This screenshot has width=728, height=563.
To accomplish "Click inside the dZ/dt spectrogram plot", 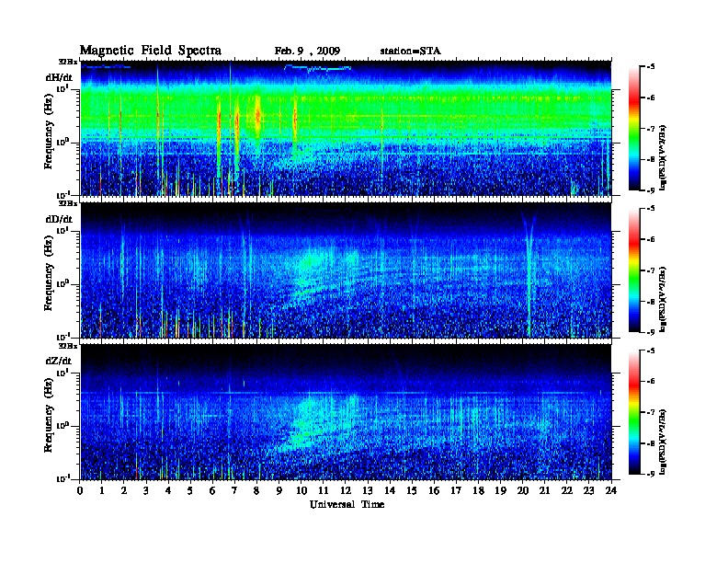I will tap(346, 412).
